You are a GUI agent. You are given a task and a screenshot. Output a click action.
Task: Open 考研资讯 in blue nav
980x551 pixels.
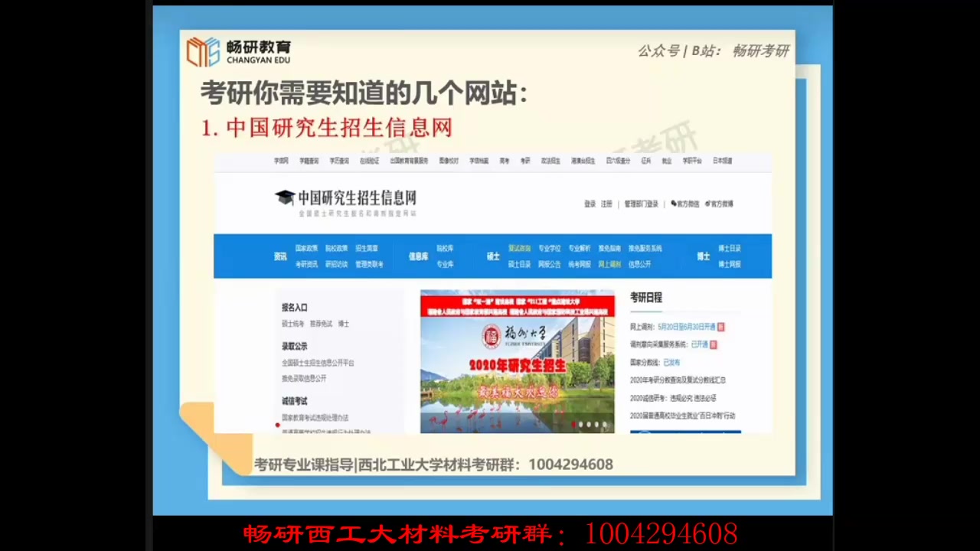click(x=306, y=264)
